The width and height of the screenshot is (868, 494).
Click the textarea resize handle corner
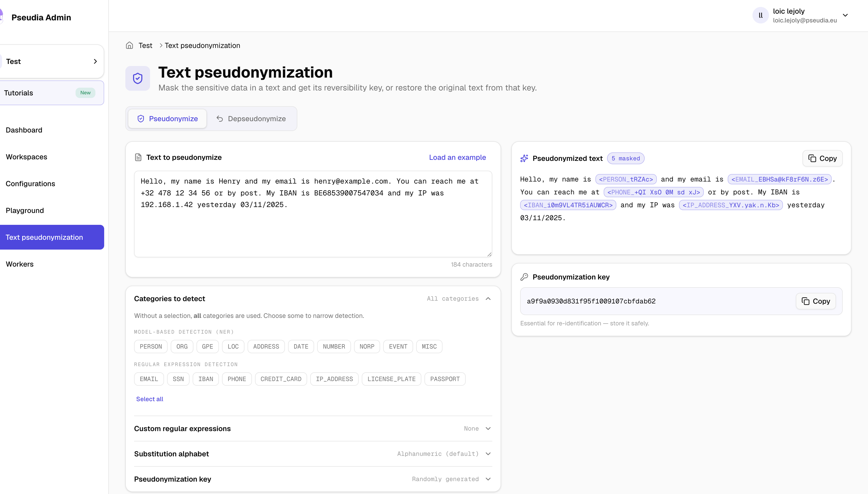coord(489,254)
